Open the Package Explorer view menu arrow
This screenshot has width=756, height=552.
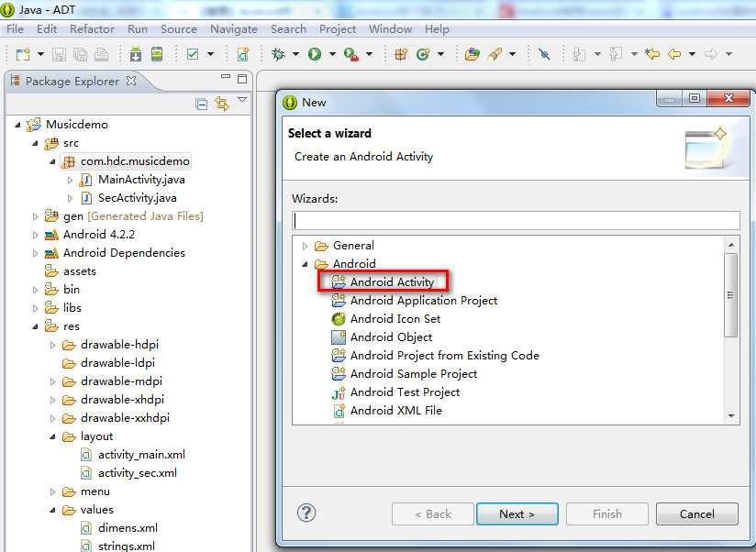point(242,100)
